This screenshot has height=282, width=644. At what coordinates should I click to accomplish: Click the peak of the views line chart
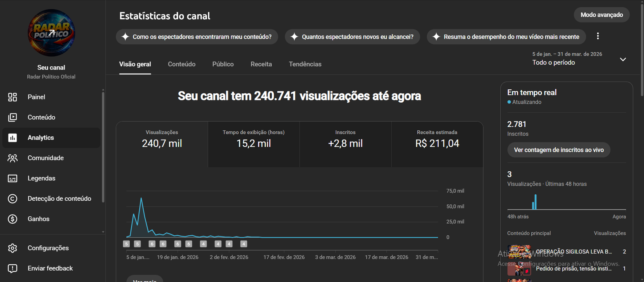pyautogui.click(x=141, y=198)
